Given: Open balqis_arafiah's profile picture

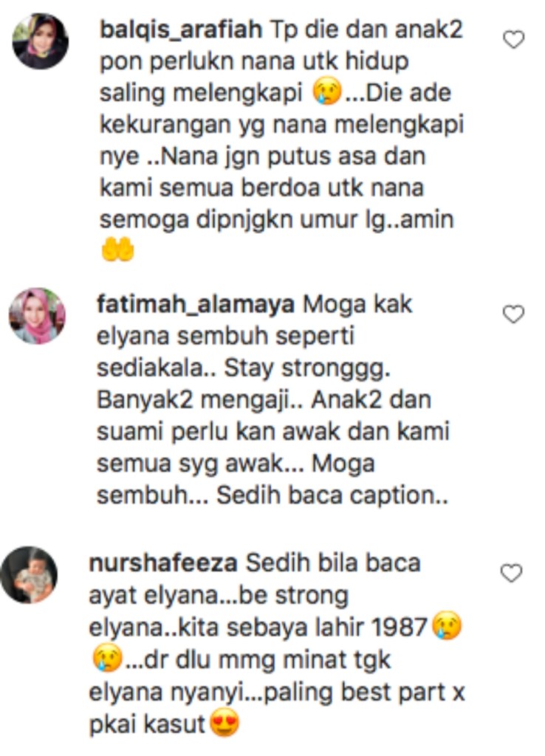Looking at the screenshot, I should click(x=40, y=41).
